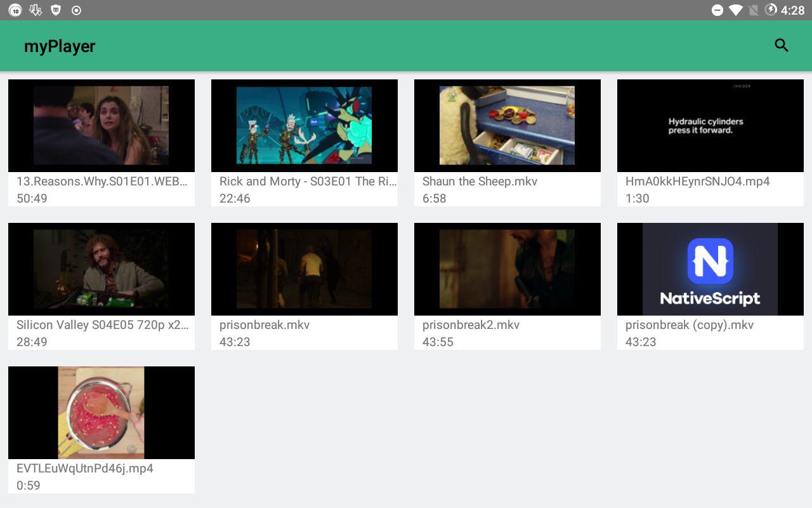Click the myPlayer app title

click(x=60, y=46)
